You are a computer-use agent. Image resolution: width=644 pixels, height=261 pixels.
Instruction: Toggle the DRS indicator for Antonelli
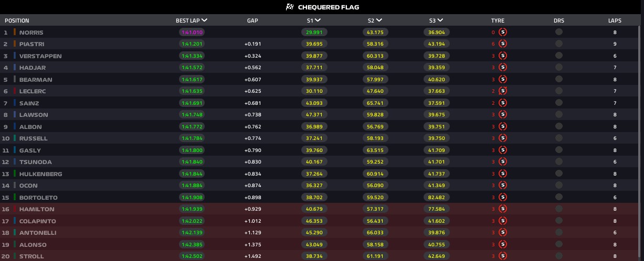tap(558, 233)
